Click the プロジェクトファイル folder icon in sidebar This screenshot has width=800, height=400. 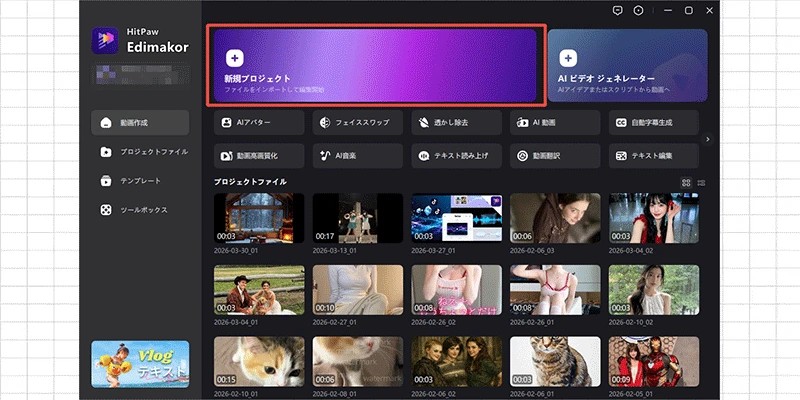pos(106,152)
